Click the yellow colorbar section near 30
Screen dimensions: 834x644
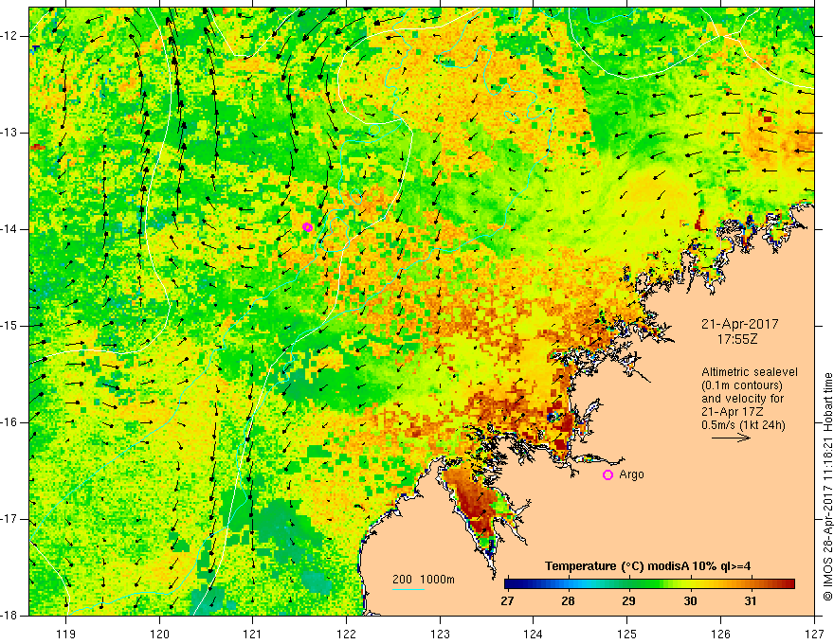(690, 584)
